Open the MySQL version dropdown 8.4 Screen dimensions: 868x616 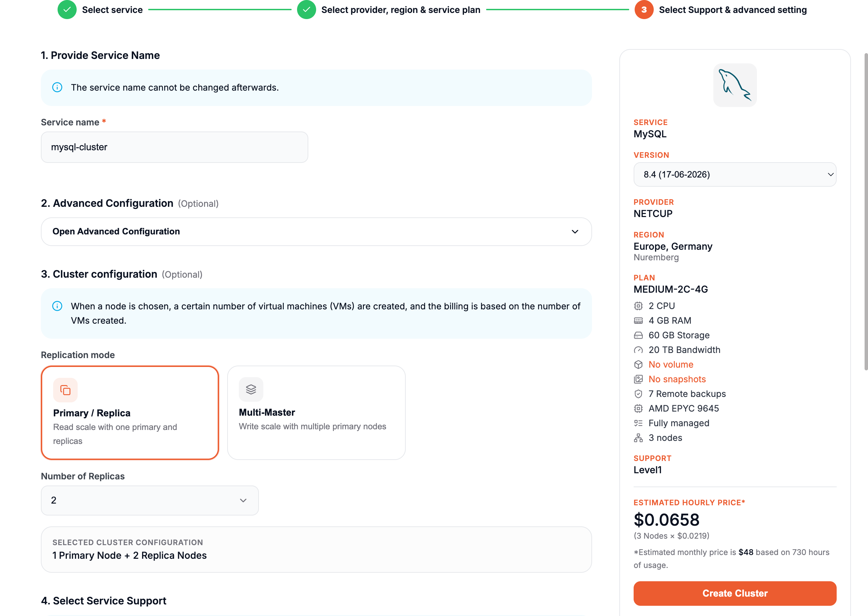(734, 174)
